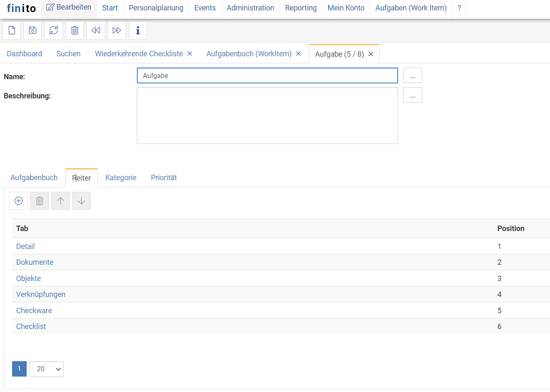The height and width of the screenshot is (392, 550).
Task: Delete record with top toolbar trash icon
Action: [75, 30]
